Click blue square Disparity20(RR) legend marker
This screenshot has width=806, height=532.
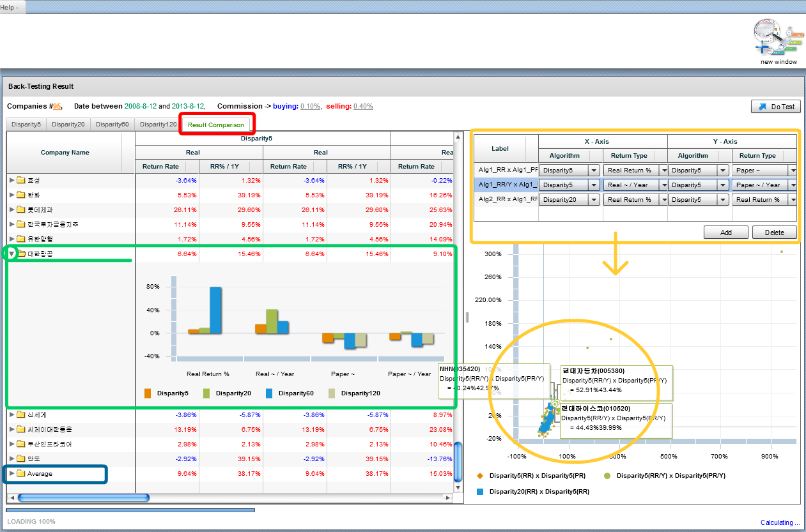pos(481,492)
